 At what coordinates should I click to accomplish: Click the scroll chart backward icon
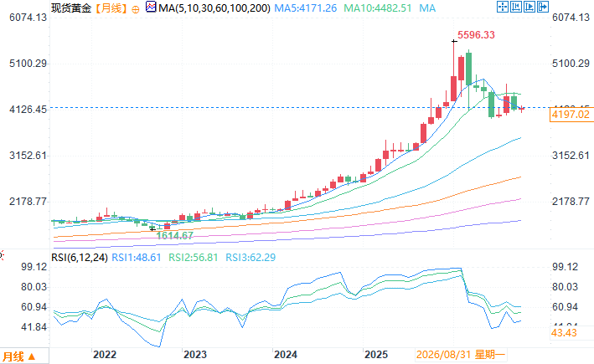(x=516, y=7)
